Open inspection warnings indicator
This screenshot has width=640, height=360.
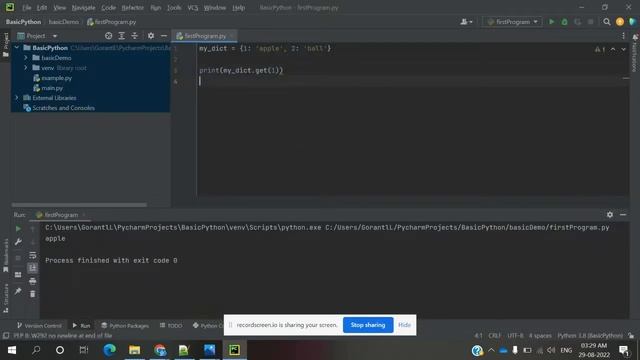(x=600, y=49)
